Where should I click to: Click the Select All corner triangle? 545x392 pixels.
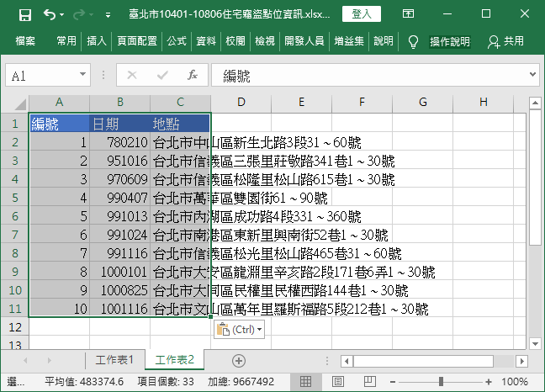[x=19, y=104]
